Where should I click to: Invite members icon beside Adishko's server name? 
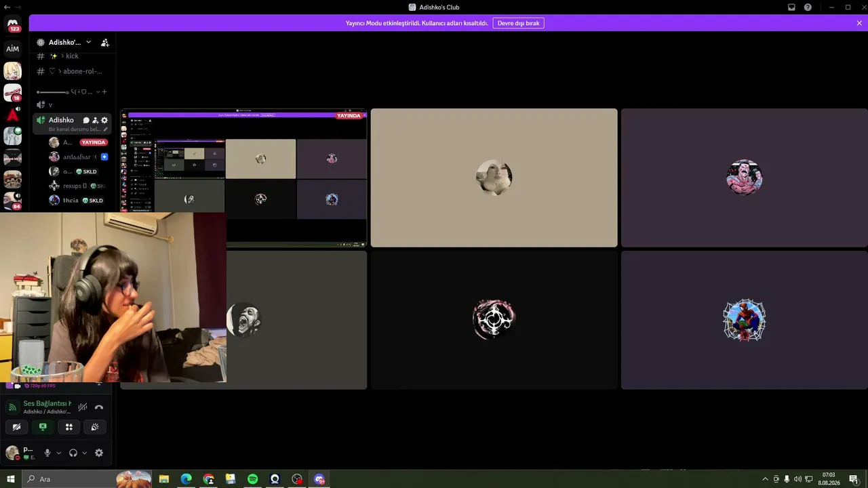[x=105, y=42]
